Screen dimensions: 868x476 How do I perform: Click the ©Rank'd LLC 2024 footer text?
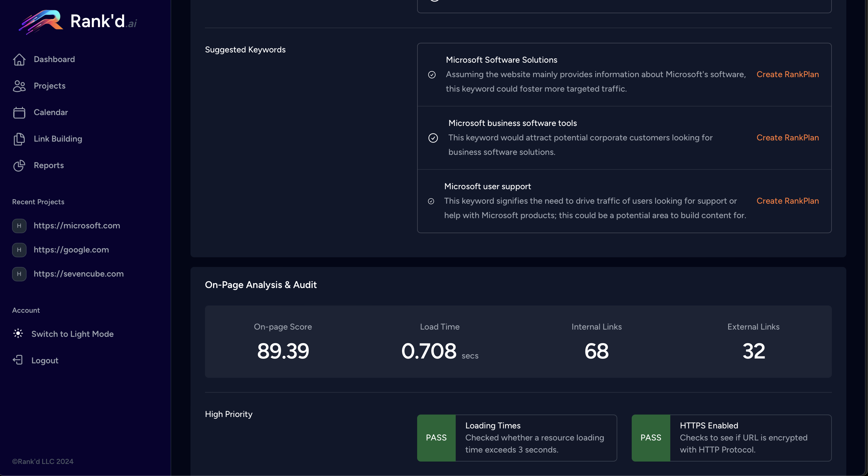click(43, 462)
